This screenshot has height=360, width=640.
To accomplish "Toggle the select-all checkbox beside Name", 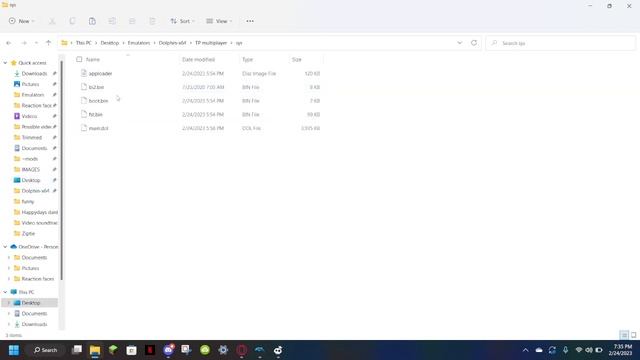I will click(79, 60).
